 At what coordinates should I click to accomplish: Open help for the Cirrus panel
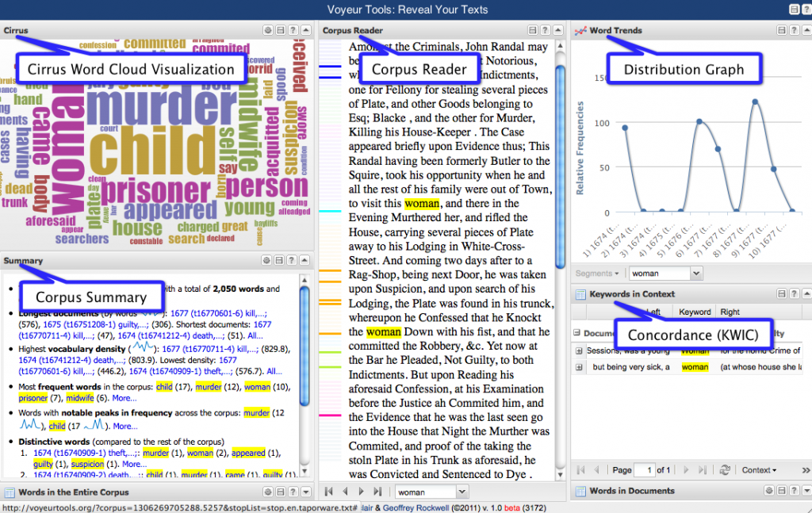click(293, 31)
